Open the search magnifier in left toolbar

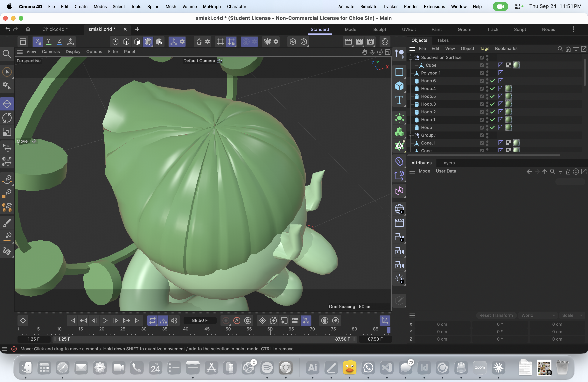pyautogui.click(x=7, y=54)
